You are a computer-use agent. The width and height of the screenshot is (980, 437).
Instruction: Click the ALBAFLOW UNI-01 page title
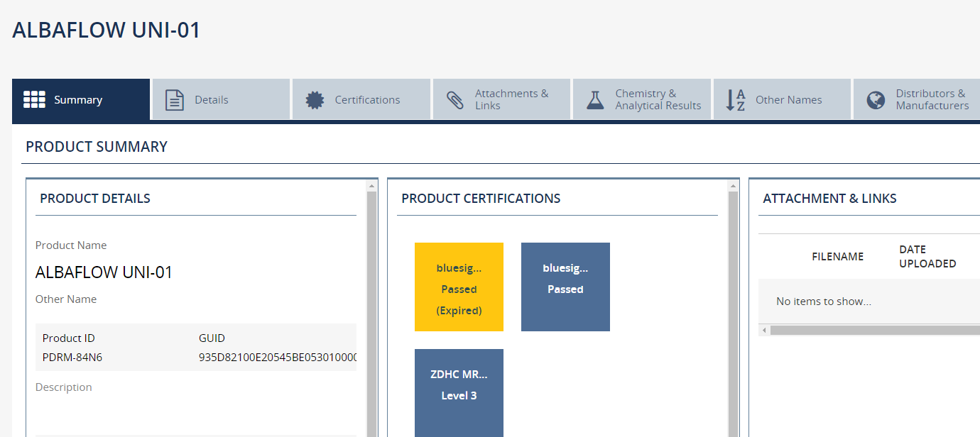pyautogui.click(x=107, y=31)
